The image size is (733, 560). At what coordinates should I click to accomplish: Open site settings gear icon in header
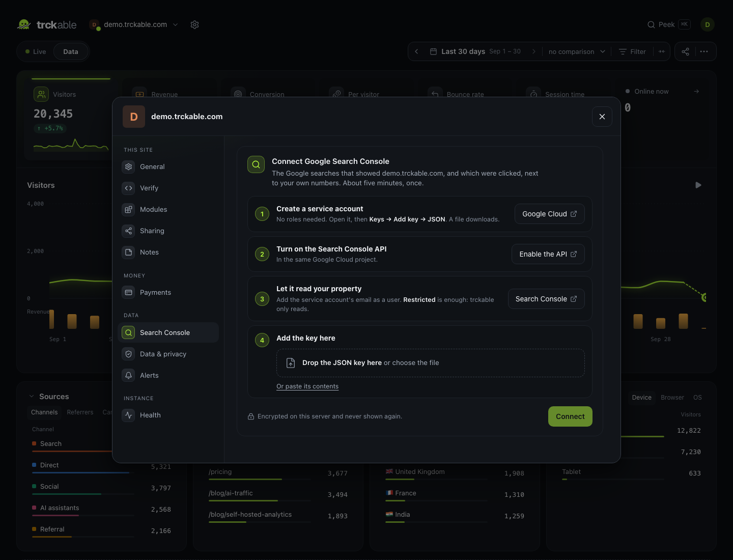click(x=194, y=24)
